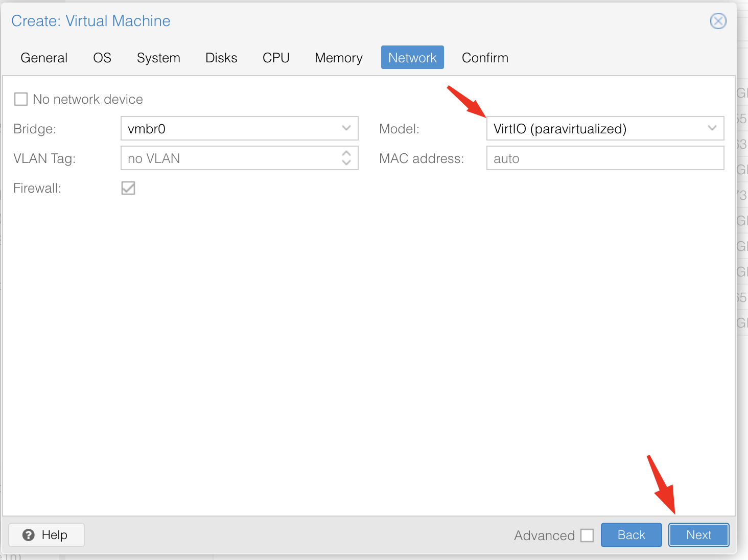Image resolution: width=748 pixels, height=560 pixels.
Task: Focus the VLAN Tag input field
Action: [230, 158]
